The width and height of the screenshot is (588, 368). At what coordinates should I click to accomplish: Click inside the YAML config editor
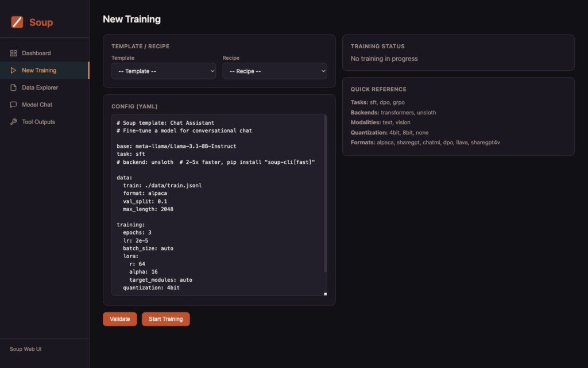[x=219, y=205]
